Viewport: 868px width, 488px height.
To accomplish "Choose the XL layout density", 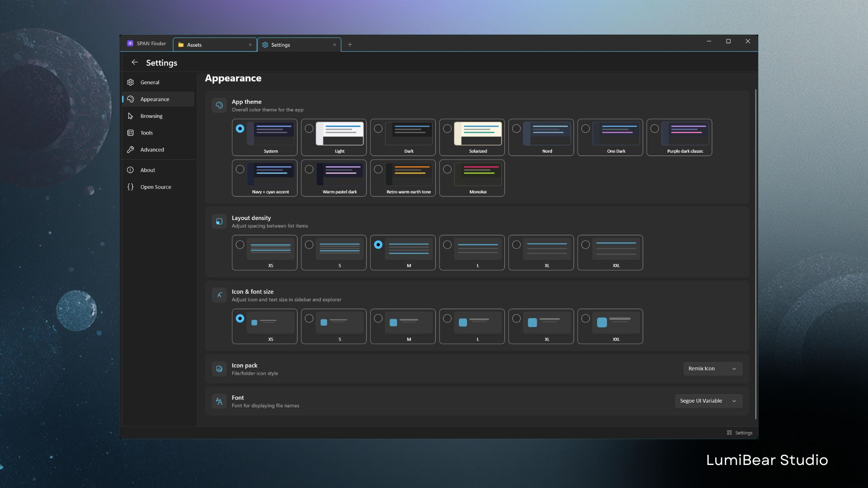I will tap(541, 253).
